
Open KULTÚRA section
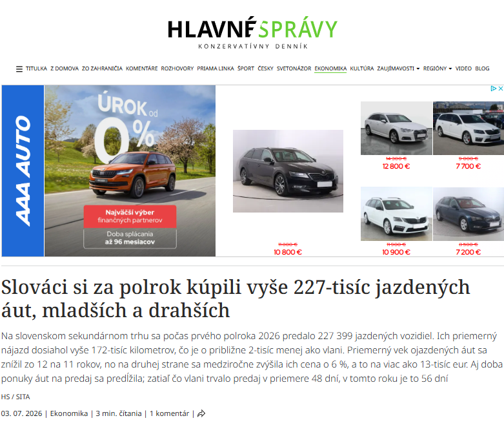click(362, 68)
